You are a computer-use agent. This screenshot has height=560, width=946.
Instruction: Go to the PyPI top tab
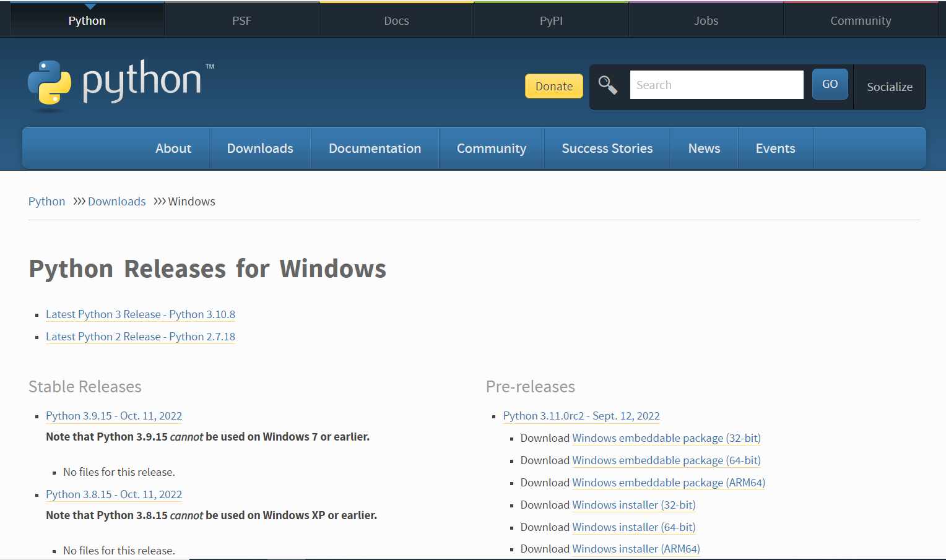point(552,20)
